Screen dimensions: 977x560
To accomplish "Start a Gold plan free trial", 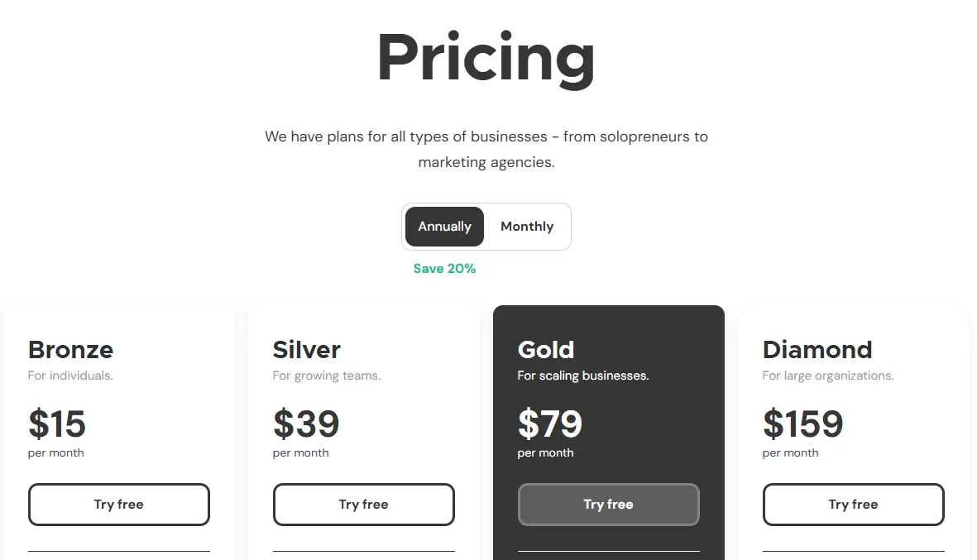I will coord(608,504).
